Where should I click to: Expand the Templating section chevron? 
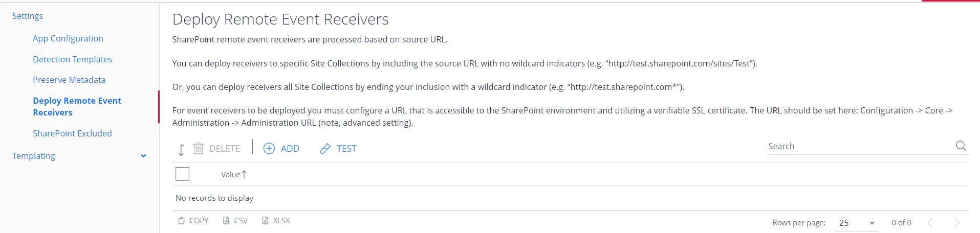[143, 156]
